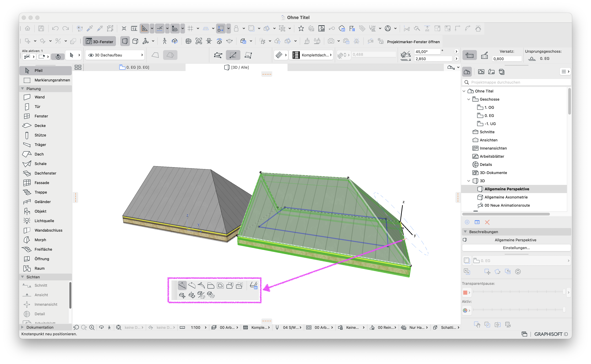Screen dimensions: 591x364
Task: Click the Markierungsrahmen tool
Action: (x=45, y=80)
